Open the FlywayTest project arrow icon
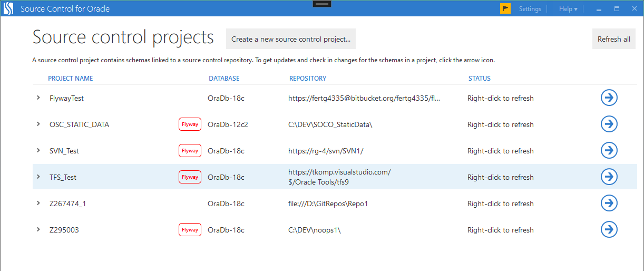Screen dimensions: 644x271 [609, 98]
